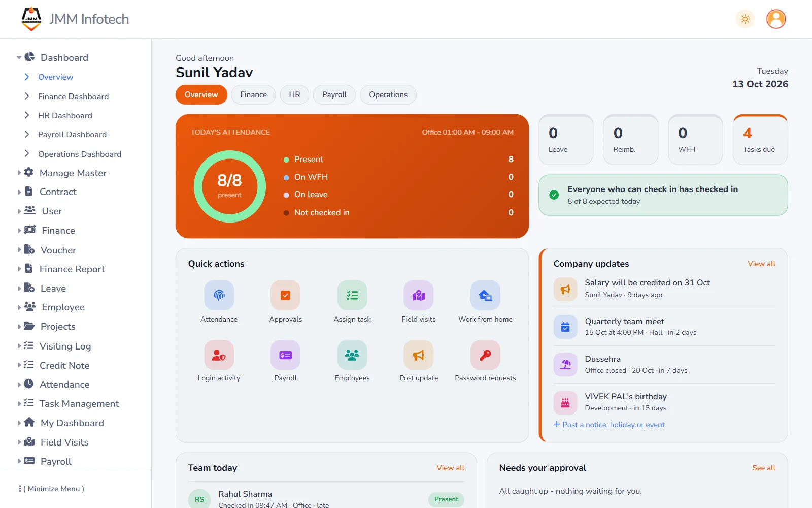Screen dimensions: 812x508
Task: Open Payroll Dashboard in the sidebar
Action: point(72,134)
